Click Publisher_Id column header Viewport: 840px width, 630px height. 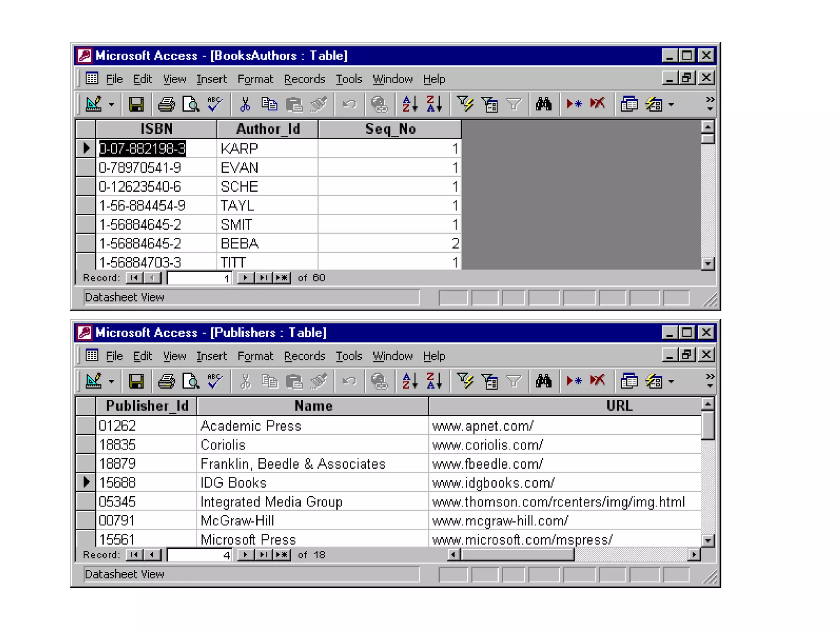tap(147, 406)
